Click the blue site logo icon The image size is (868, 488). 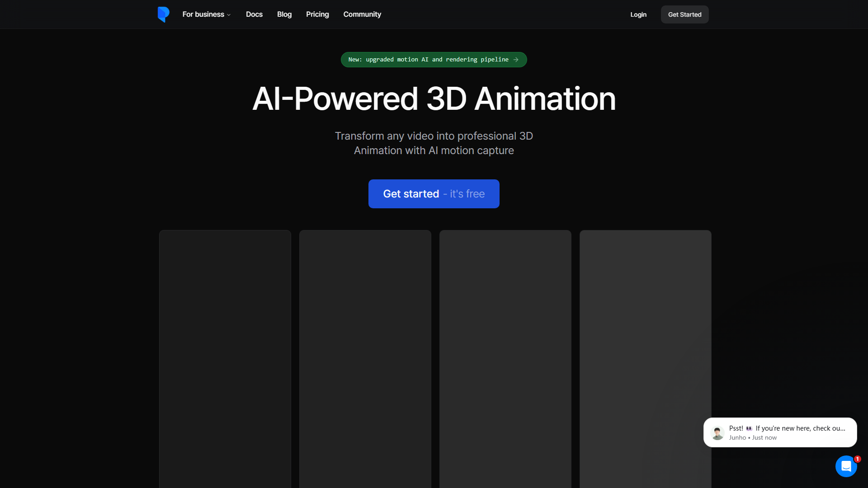(x=163, y=14)
